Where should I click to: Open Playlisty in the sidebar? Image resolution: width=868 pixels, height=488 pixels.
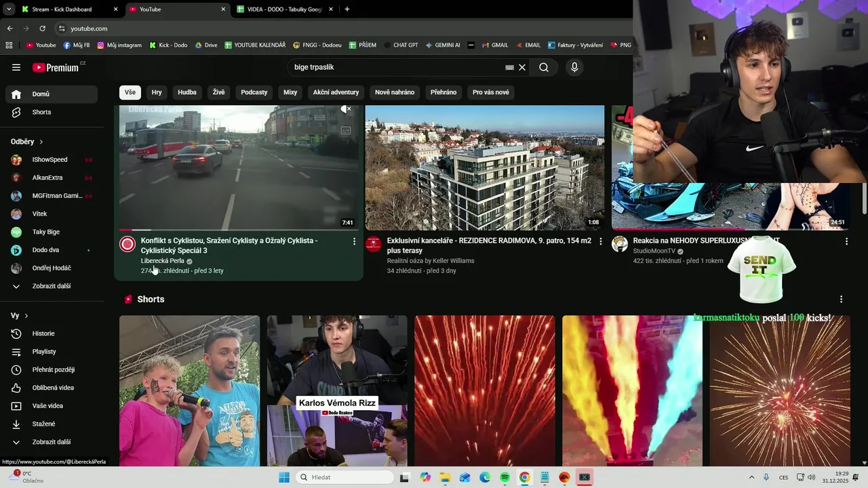52,352
